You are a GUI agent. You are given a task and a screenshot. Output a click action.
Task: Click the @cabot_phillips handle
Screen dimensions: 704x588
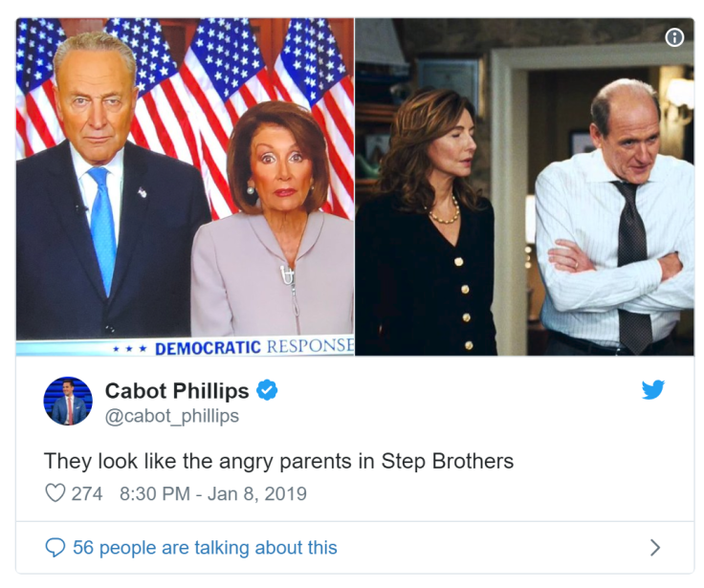click(172, 416)
